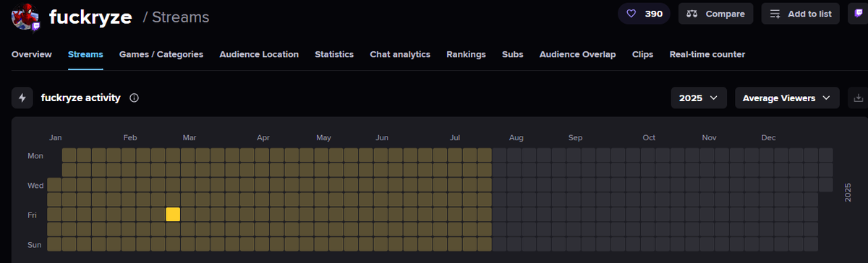Click the fuckryze activity title
This screenshot has width=868, height=263.
(x=81, y=98)
